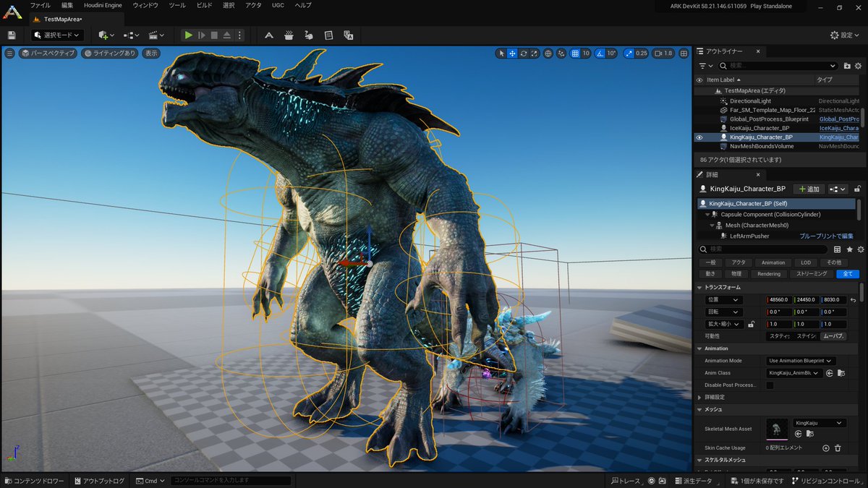The height and width of the screenshot is (488, 868).
Task: Toggle scale snapping icon
Action: tap(628, 53)
